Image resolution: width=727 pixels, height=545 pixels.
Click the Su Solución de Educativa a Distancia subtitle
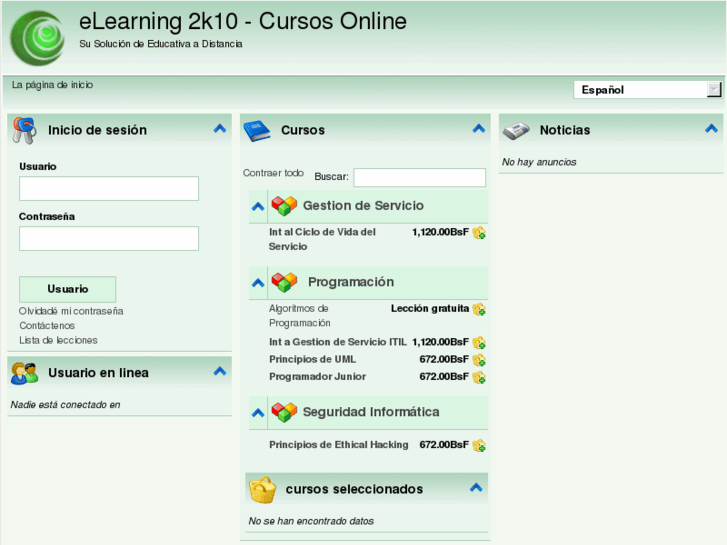[x=161, y=44]
